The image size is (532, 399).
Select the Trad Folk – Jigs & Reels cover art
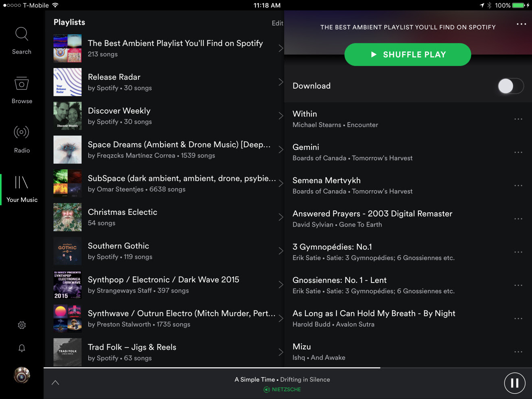(67, 352)
